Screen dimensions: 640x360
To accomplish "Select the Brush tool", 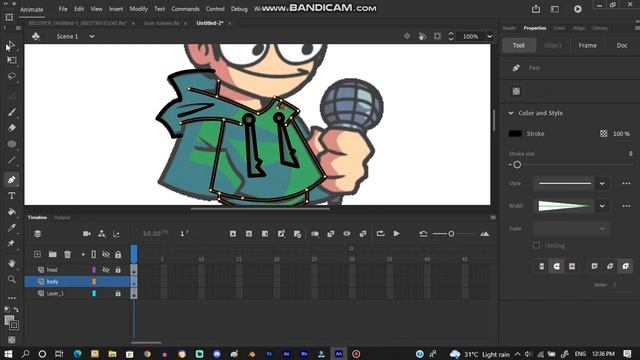I will coord(12,112).
